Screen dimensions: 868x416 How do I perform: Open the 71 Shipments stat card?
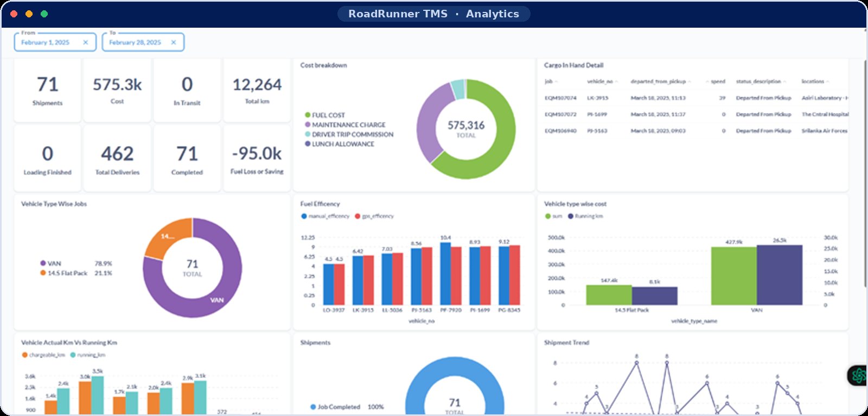[x=47, y=91]
